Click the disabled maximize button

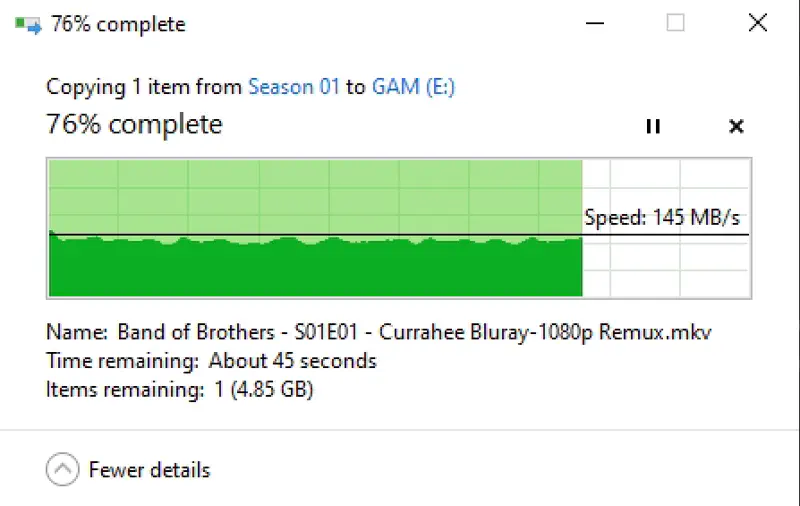(x=675, y=24)
